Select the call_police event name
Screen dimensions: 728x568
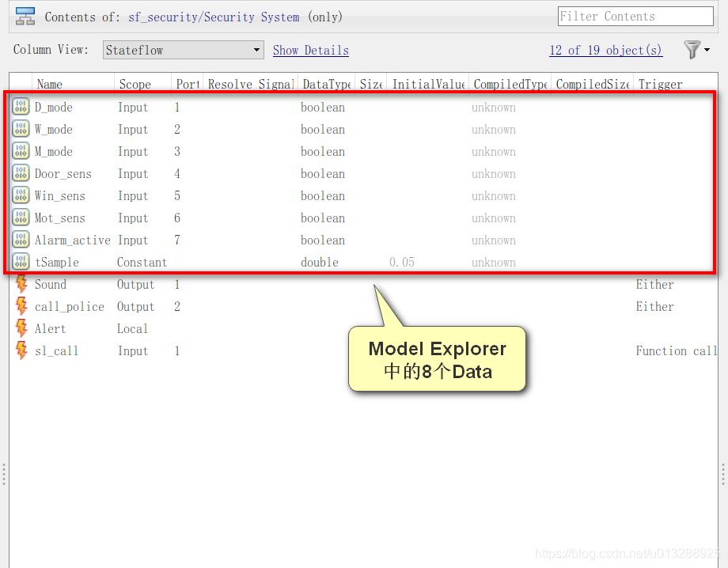pos(69,307)
